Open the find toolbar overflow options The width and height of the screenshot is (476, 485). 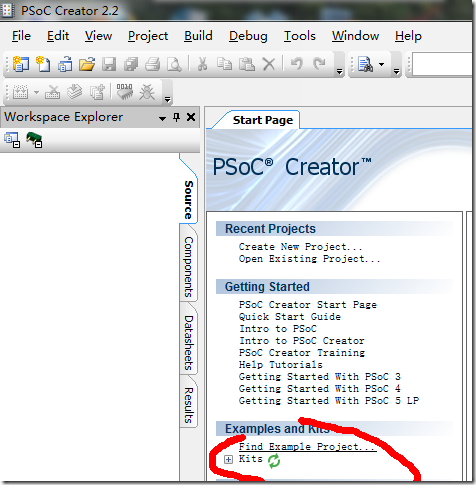tap(396, 71)
